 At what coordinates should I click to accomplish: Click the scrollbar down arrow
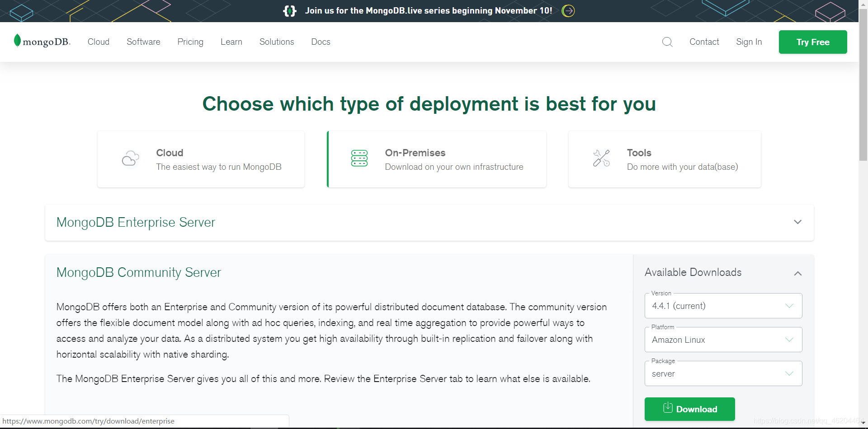pyautogui.click(x=863, y=423)
